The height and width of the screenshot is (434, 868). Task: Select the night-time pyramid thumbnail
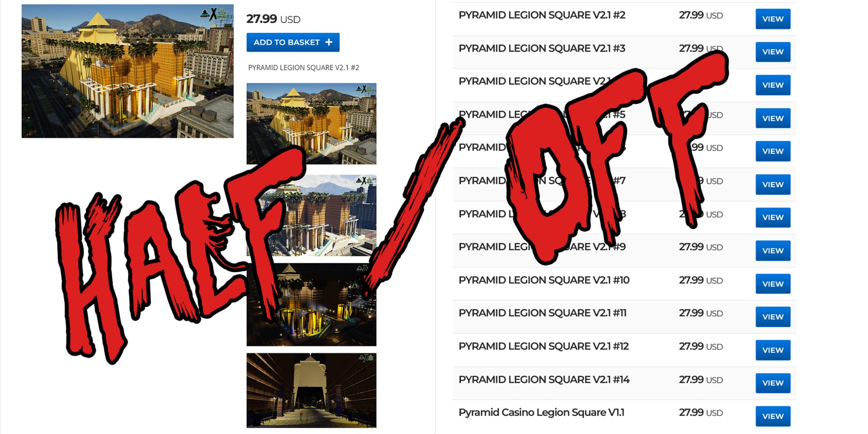pos(311,305)
